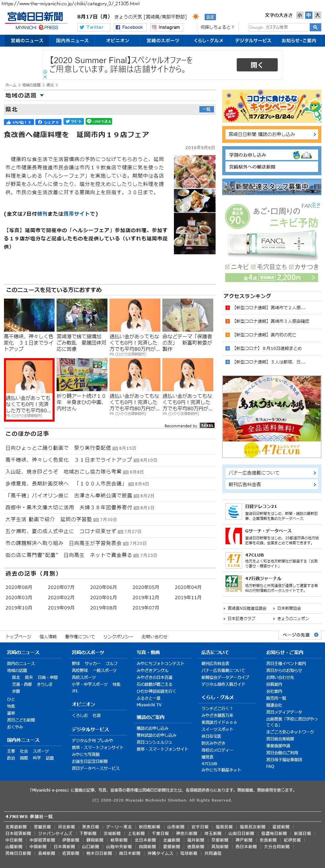This screenshot has width=325, height=868.
Task: Focus the Google custom search field
Action: coord(279,27)
